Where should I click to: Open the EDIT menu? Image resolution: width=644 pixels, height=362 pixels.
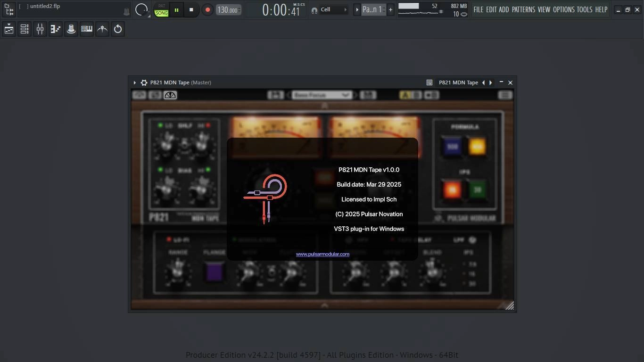491,9
